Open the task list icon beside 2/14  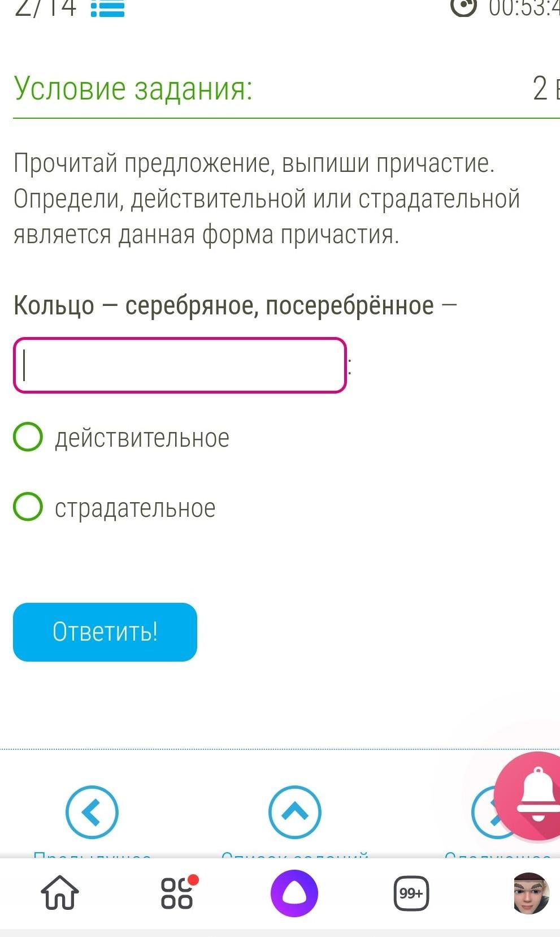click(107, 8)
